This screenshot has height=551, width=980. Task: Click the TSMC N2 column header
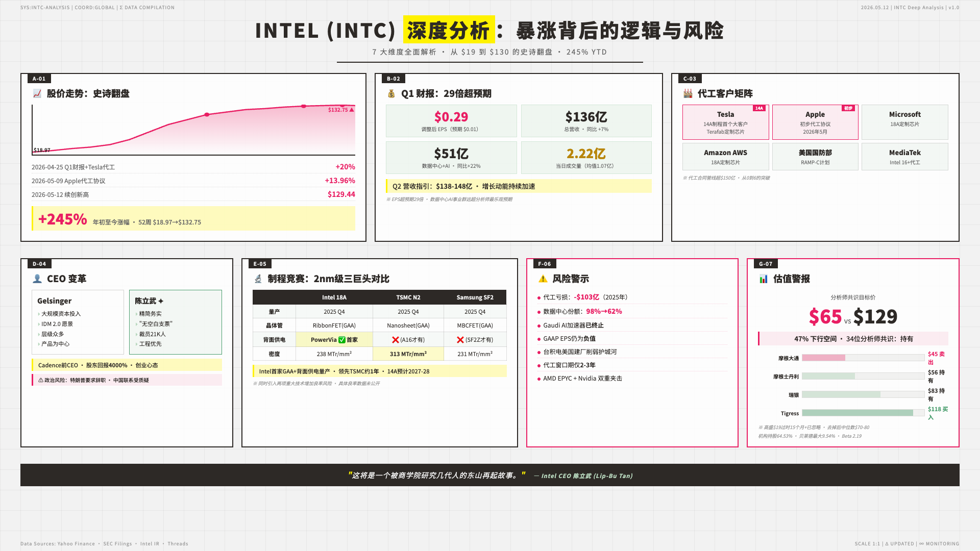click(x=408, y=297)
